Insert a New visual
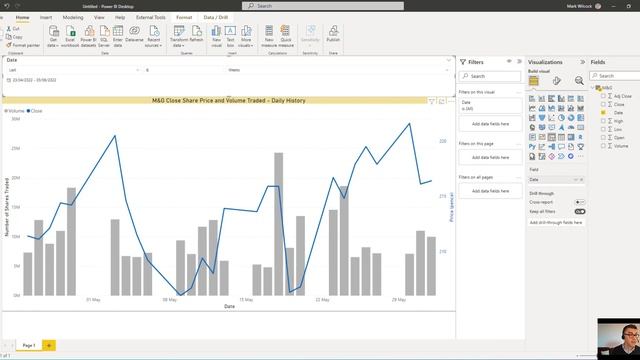The height and width of the screenshot is (360, 640). (x=216, y=36)
